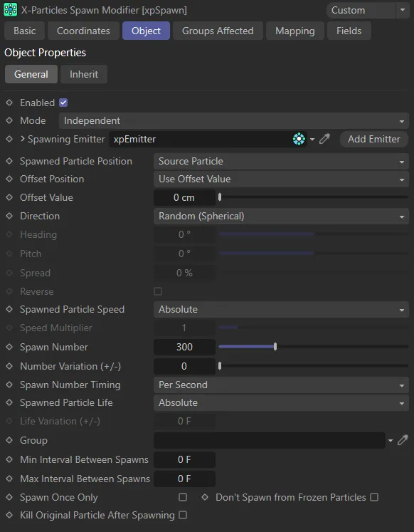Open Spawned Particle Speed dropdown
Screen dimensions: 414x532
click(x=281, y=309)
